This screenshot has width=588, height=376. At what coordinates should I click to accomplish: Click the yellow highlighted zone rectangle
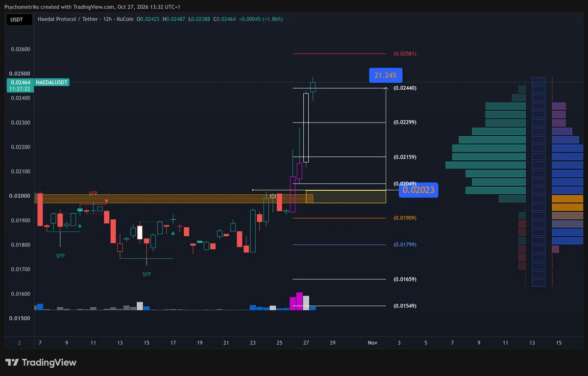click(x=346, y=197)
